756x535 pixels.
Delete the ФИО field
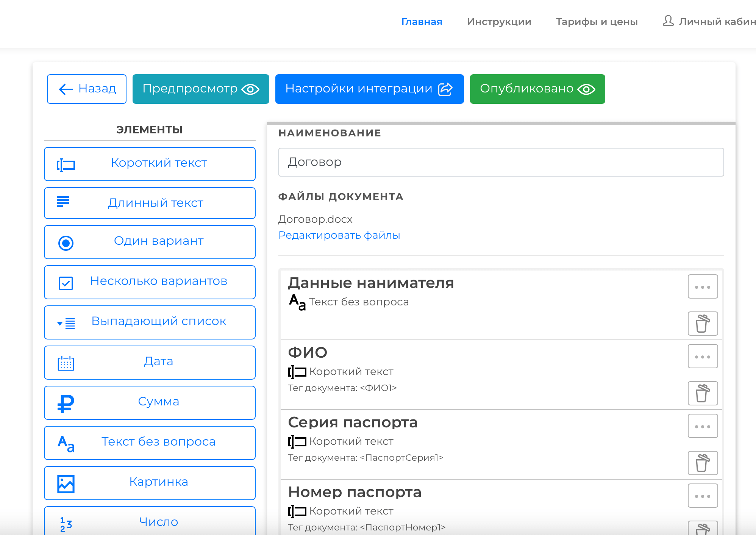(703, 393)
